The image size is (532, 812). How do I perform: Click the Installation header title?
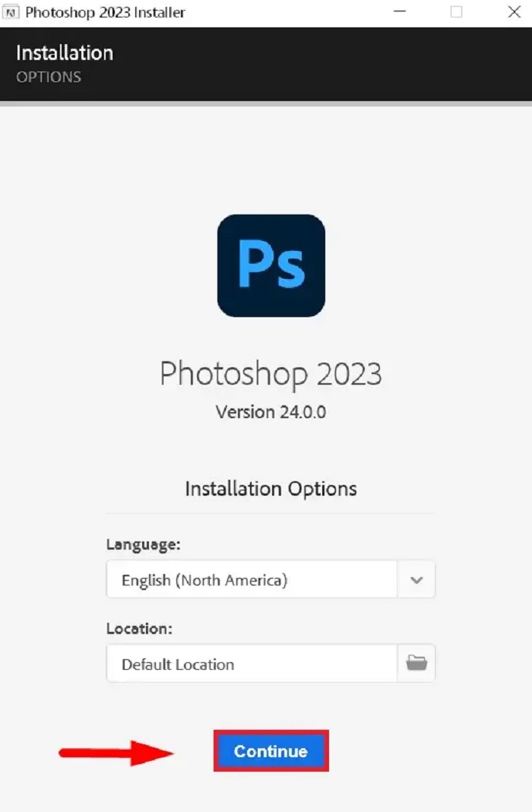[65, 52]
